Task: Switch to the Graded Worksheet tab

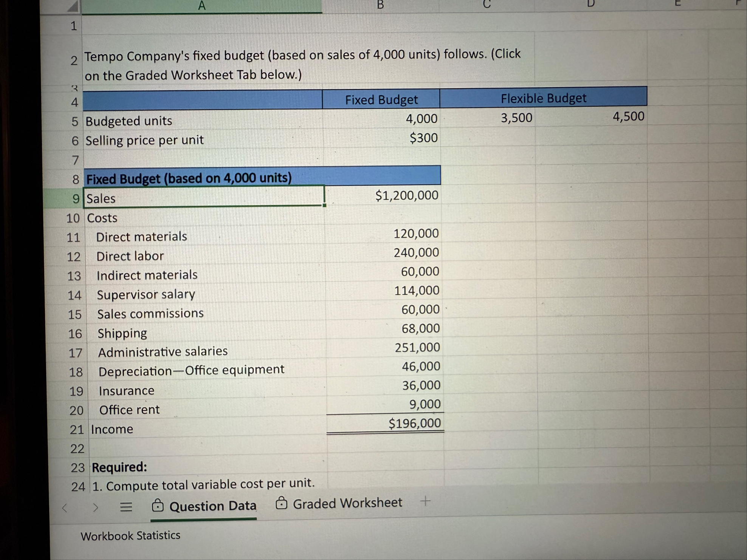Action: click(x=347, y=503)
